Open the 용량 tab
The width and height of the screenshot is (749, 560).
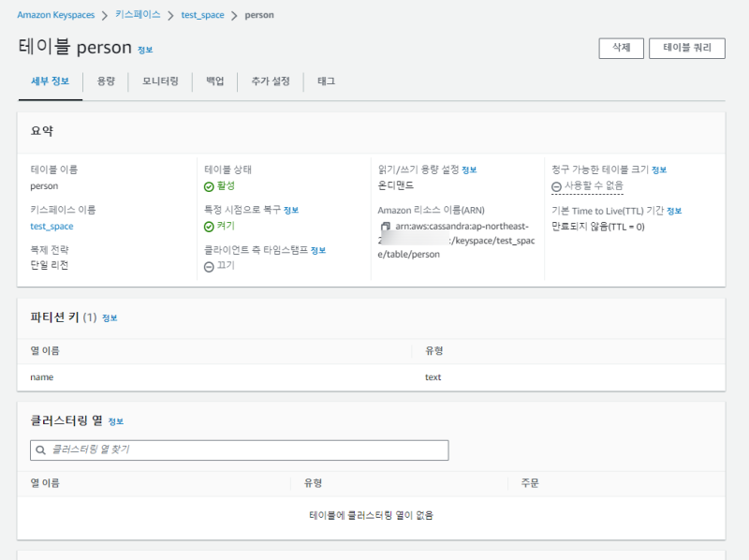point(105,81)
